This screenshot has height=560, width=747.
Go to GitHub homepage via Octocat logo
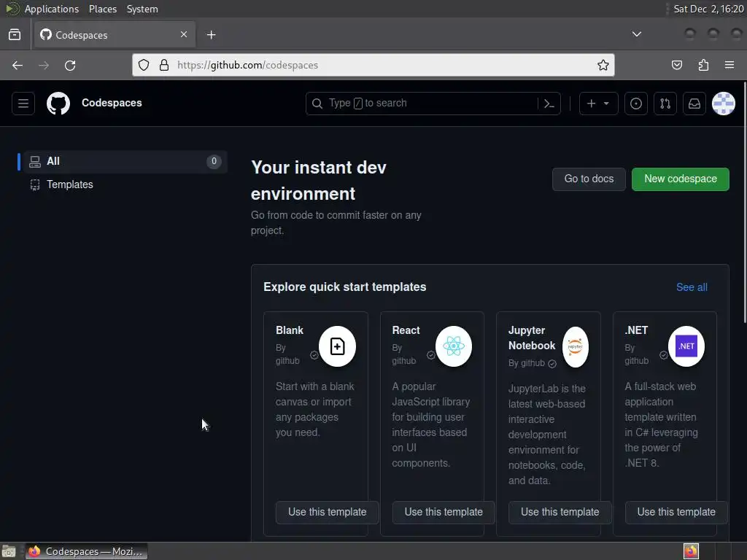58,104
